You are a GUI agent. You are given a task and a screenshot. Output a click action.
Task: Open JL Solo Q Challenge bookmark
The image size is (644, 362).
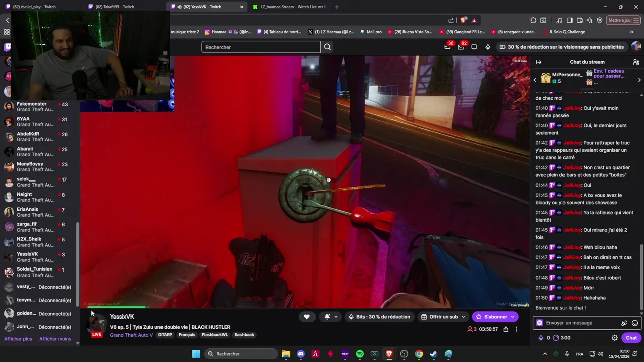tap(563, 32)
